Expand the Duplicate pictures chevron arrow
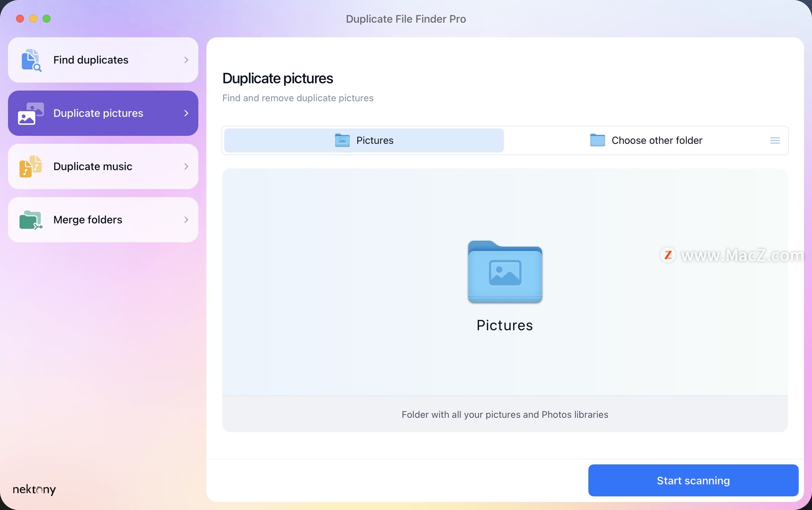The image size is (812, 510). tap(186, 113)
